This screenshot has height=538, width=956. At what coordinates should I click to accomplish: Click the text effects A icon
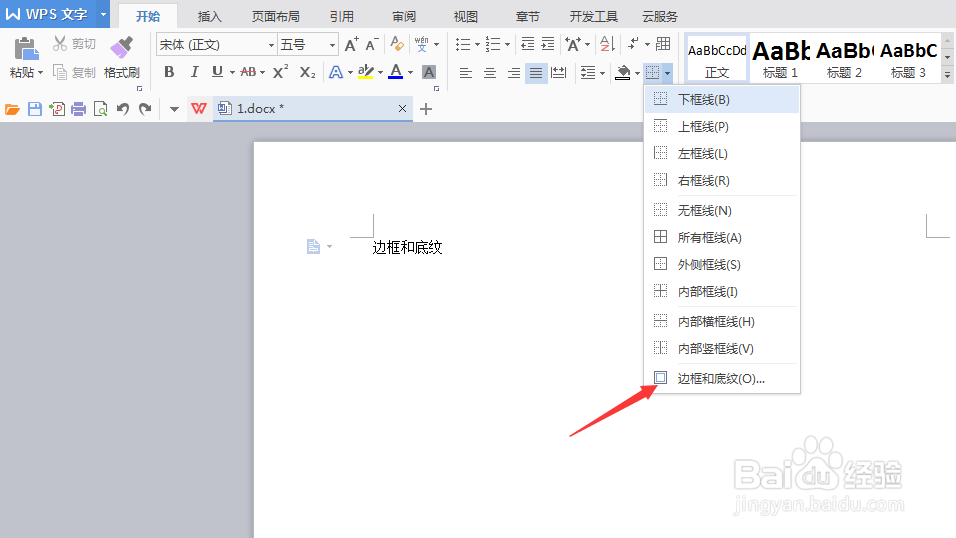(336, 73)
